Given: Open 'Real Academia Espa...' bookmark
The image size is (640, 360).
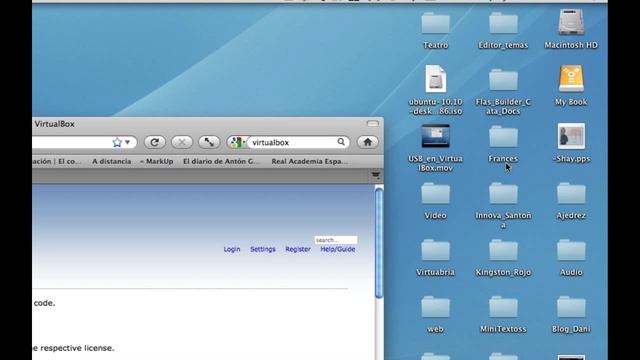Looking at the screenshot, I should click(310, 161).
